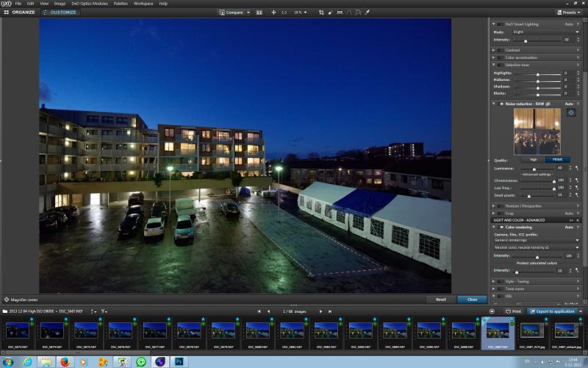This screenshot has height=368, width=588.
Task: Click the circular plus icon beside Print
Action: pos(492,311)
